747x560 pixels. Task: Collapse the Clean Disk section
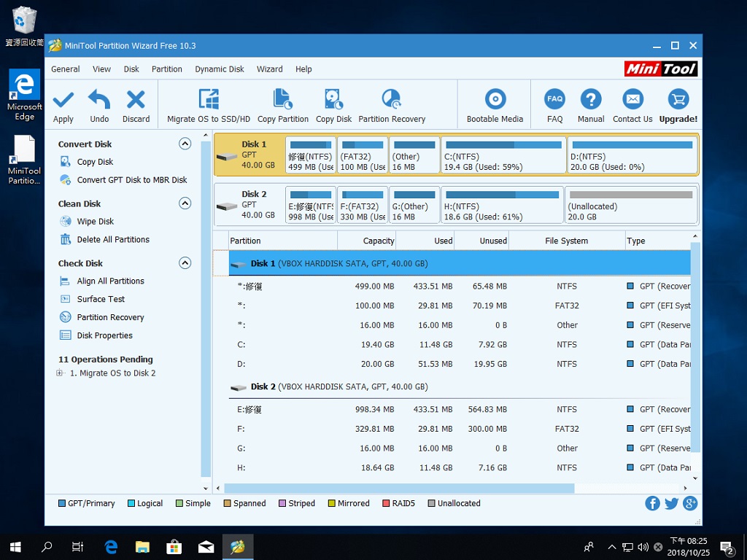click(x=185, y=203)
